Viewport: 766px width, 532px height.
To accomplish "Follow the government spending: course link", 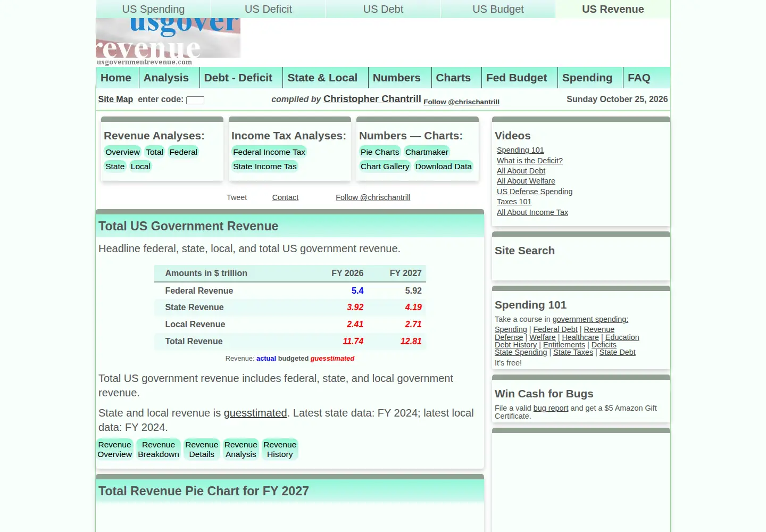I will 590,319.
